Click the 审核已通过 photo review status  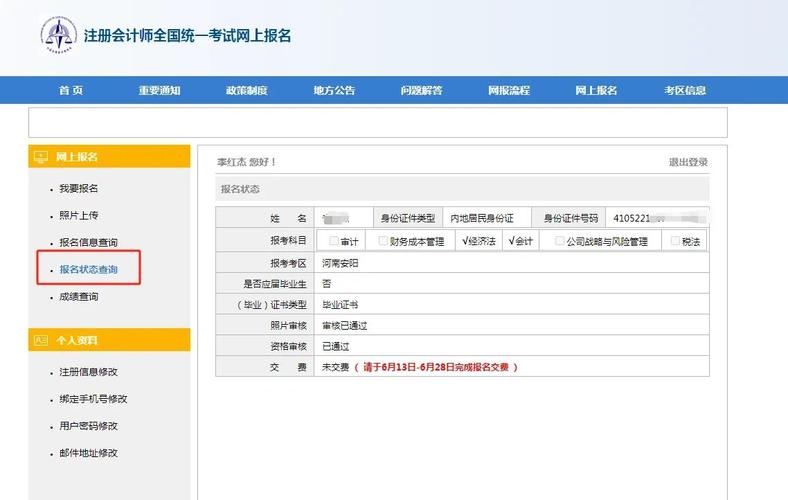click(345, 326)
